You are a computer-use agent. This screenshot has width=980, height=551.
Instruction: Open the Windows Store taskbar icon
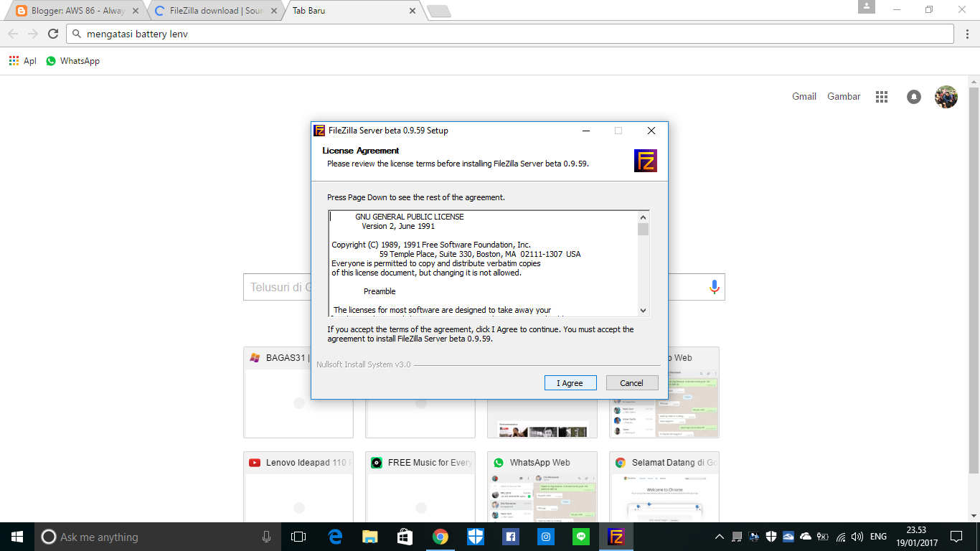pyautogui.click(x=405, y=537)
